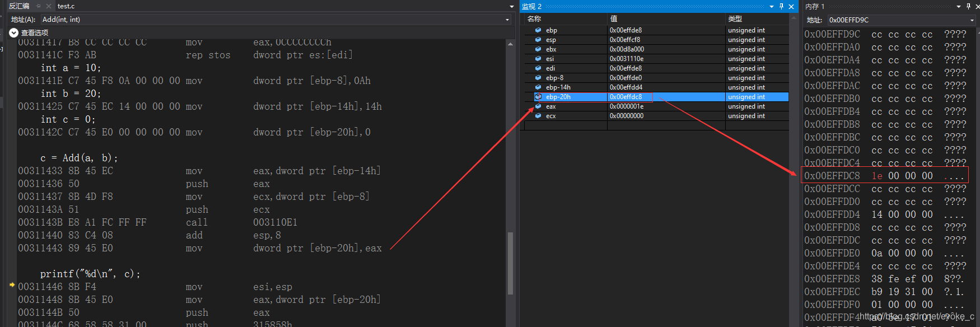This screenshot has height=327, width=980.
Task: Click the rep stos instruction line
Action: 185,55
